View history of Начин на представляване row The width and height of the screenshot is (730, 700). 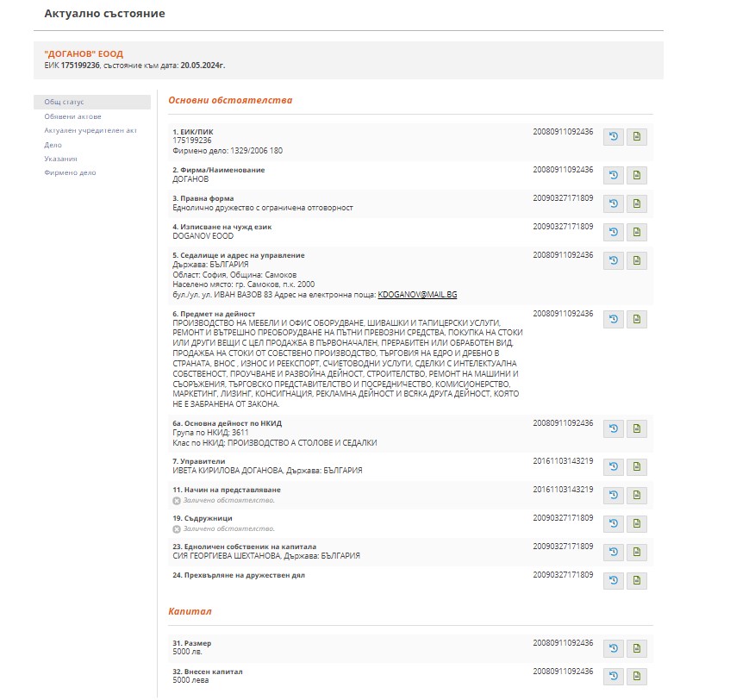coord(613,495)
